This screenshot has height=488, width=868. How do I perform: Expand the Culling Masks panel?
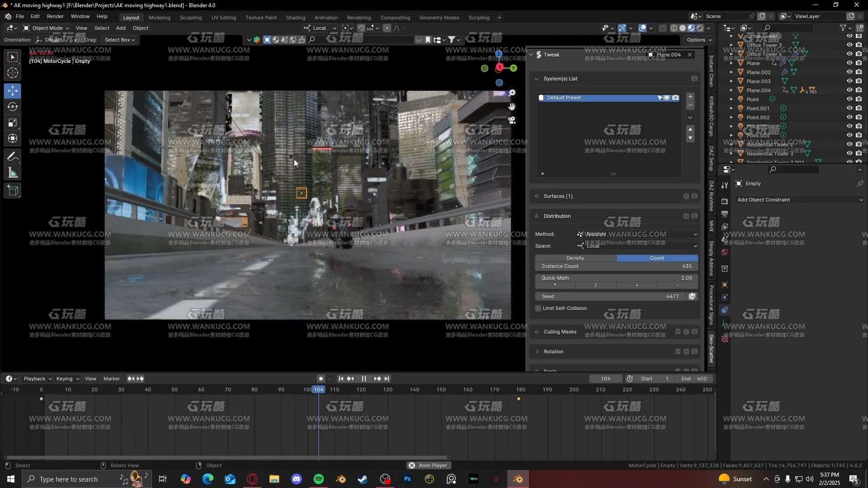pyautogui.click(x=560, y=332)
